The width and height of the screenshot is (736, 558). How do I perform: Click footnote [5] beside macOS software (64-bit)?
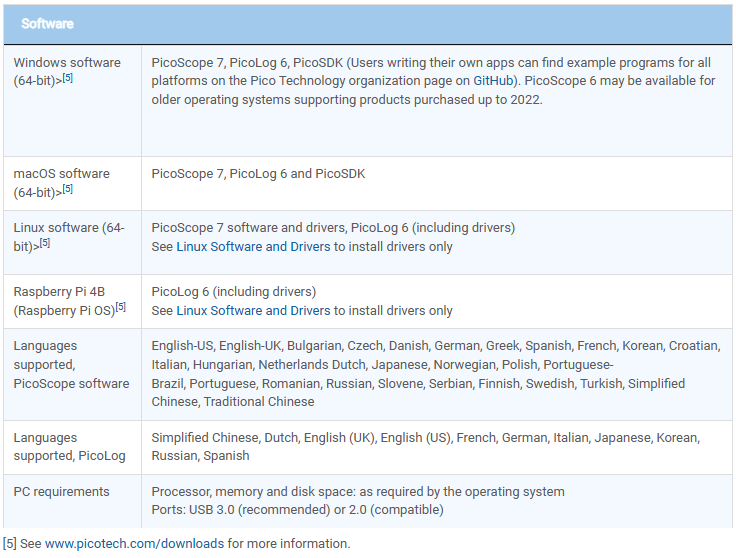(67, 189)
